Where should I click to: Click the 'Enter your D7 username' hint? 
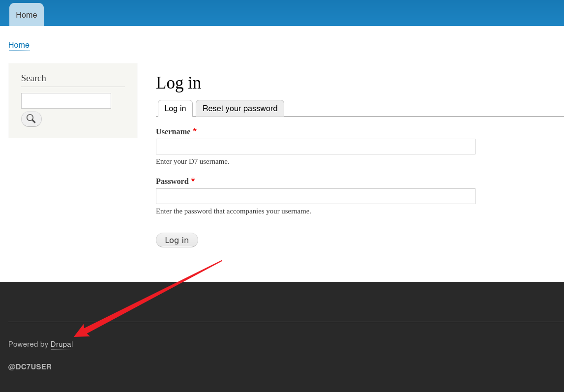point(192,161)
